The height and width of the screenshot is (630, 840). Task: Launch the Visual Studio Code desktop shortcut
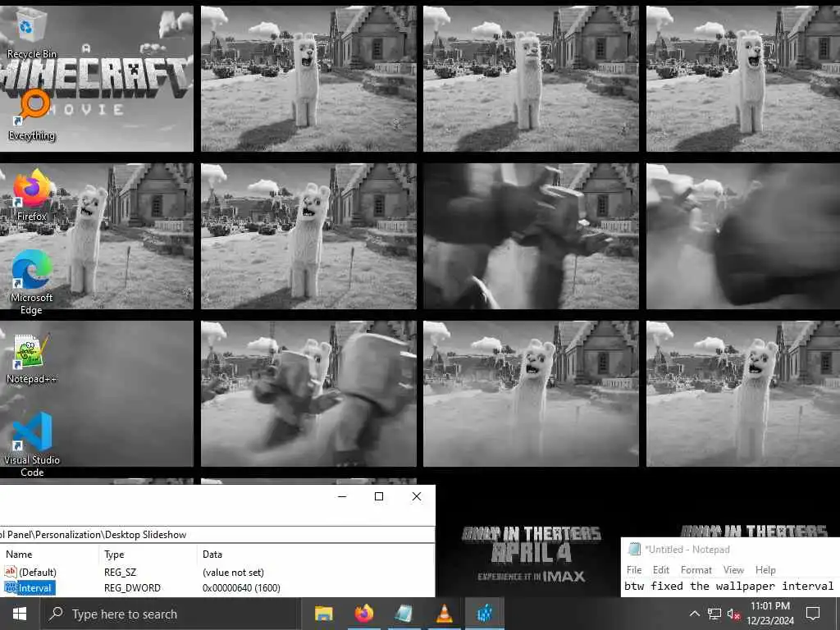click(x=32, y=445)
